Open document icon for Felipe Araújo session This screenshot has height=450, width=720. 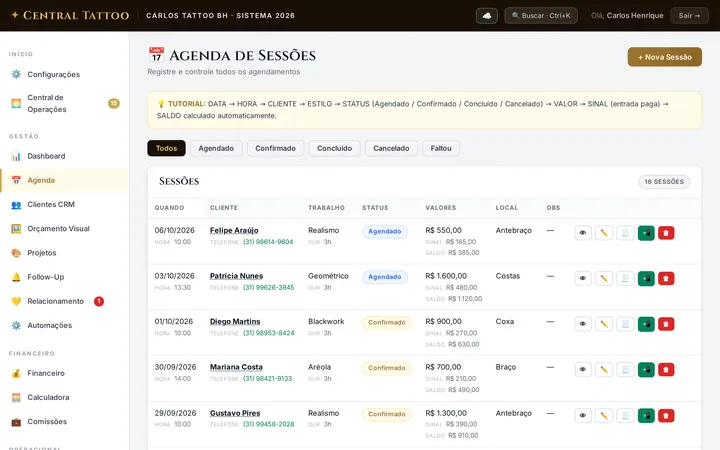pos(625,233)
